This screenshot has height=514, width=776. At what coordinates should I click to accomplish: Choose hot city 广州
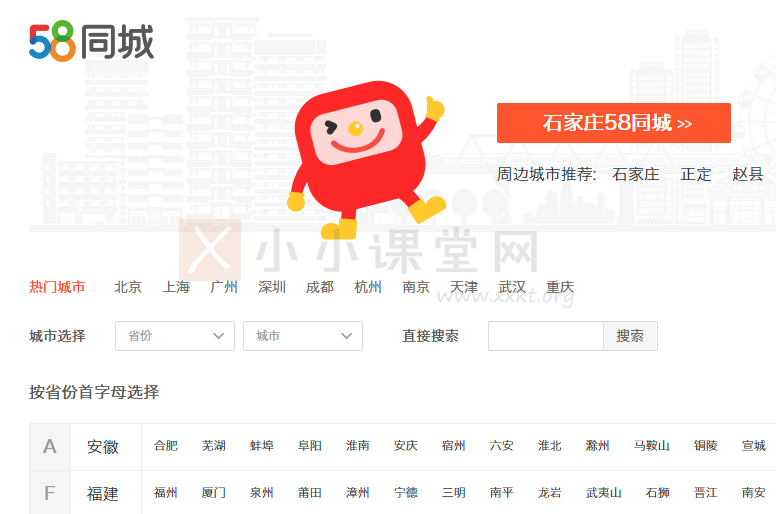[224, 287]
